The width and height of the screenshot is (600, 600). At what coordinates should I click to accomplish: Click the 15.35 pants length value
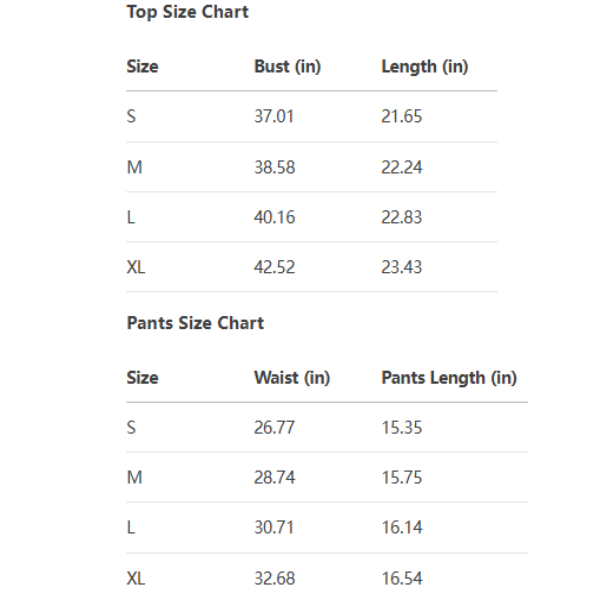tap(401, 427)
